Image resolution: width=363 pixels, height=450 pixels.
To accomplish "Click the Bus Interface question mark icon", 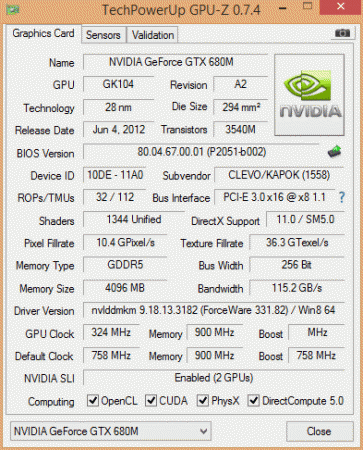I will pos(342,197).
